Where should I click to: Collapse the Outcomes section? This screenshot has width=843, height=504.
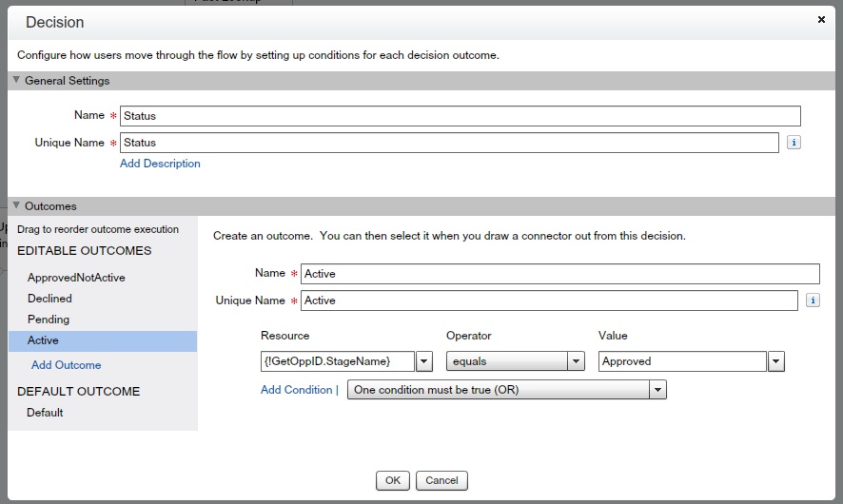(x=16, y=206)
